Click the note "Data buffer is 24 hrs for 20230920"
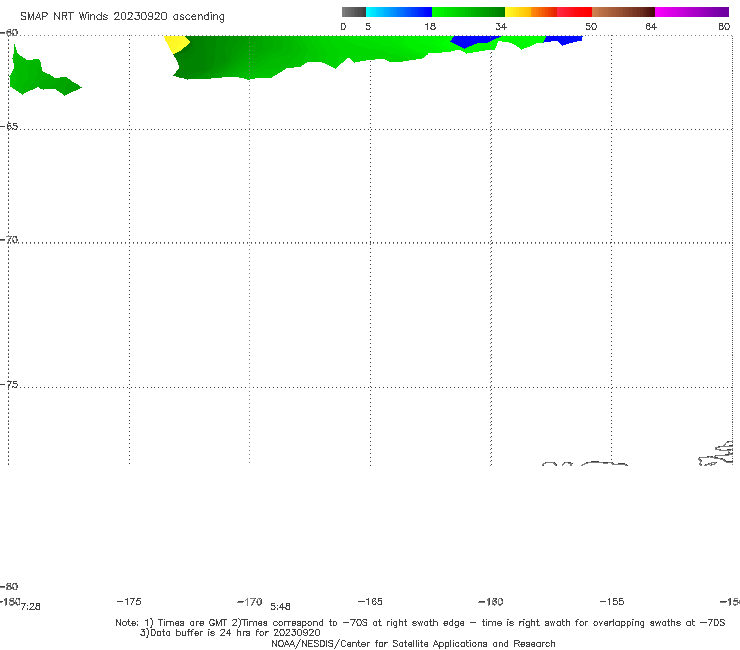This screenshot has height=650, width=740. coord(230,633)
